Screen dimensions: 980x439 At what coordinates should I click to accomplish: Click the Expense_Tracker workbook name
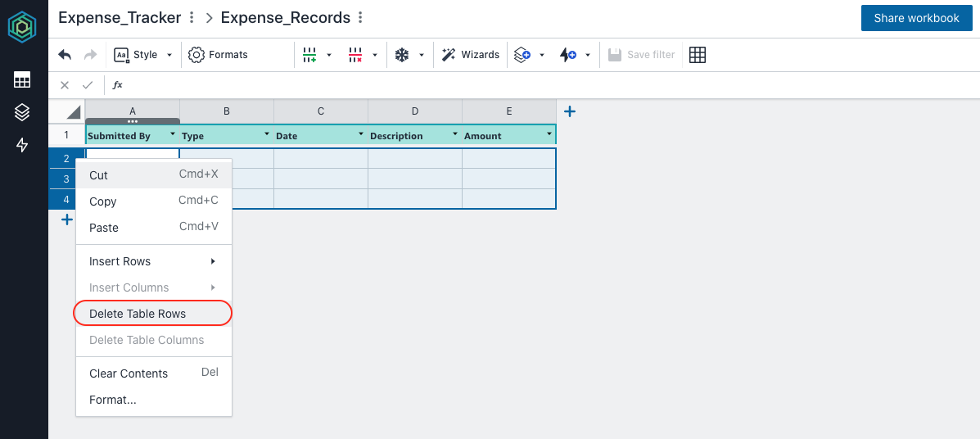120,17
